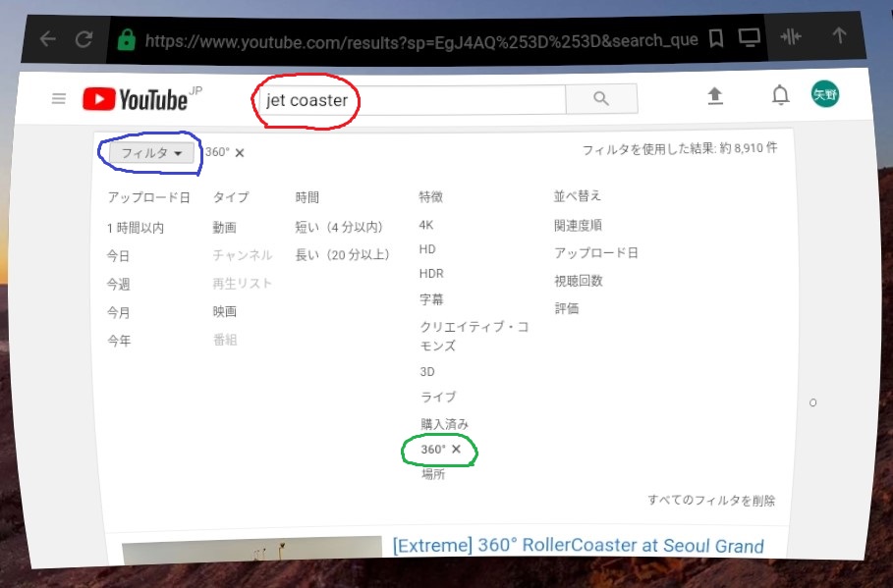Sort results by 関連度順
893x588 pixels.
tap(578, 226)
